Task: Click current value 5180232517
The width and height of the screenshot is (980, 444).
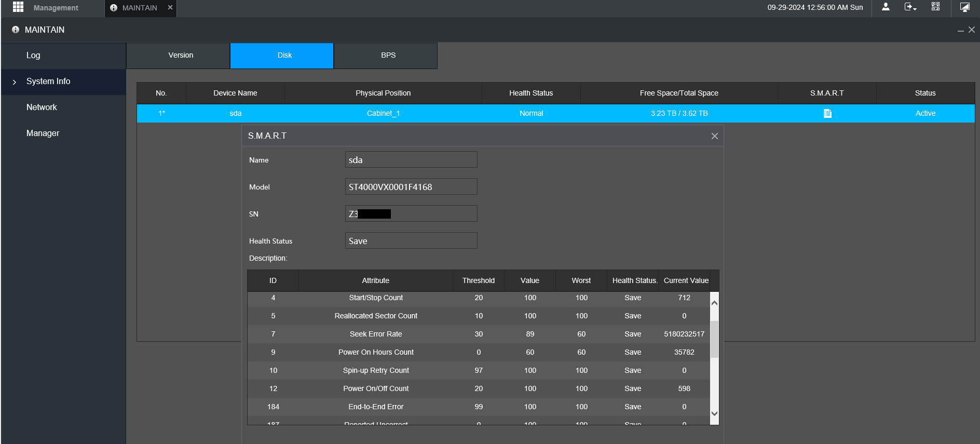Action: [x=684, y=334]
